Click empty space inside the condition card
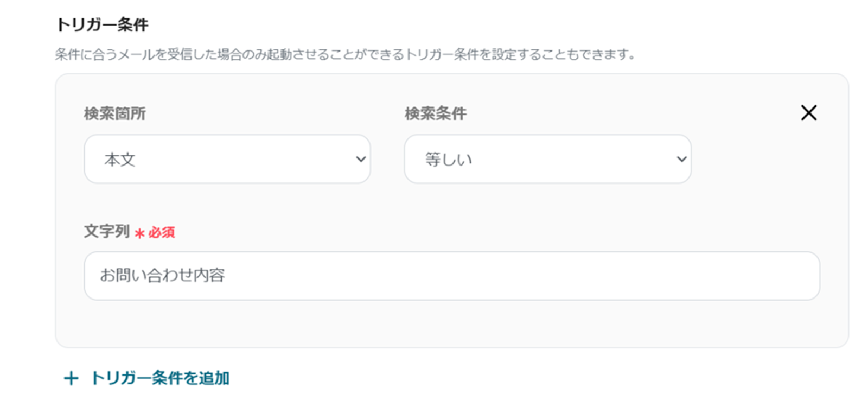868x419 pixels. pyautogui.click(x=542, y=326)
